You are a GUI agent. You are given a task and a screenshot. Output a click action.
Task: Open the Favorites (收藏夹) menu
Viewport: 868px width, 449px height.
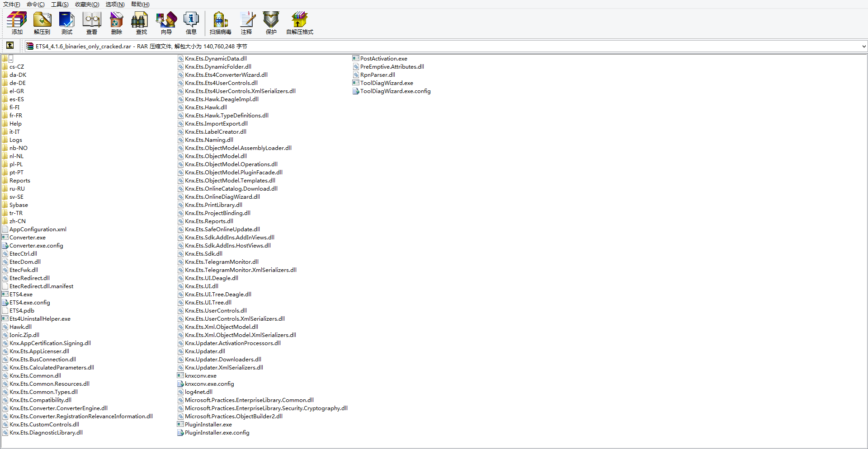pyautogui.click(x=87, y=4)
